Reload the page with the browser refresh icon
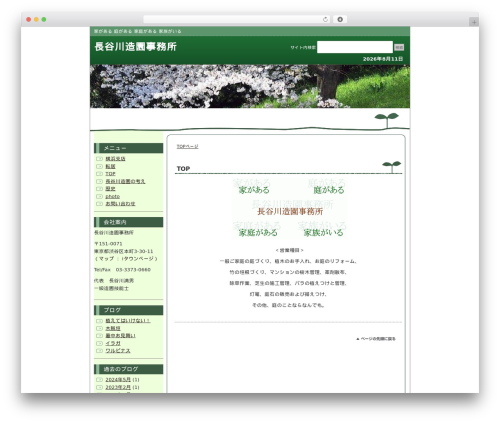The height and width of the screenshot is (423, 500). point(325,19)
